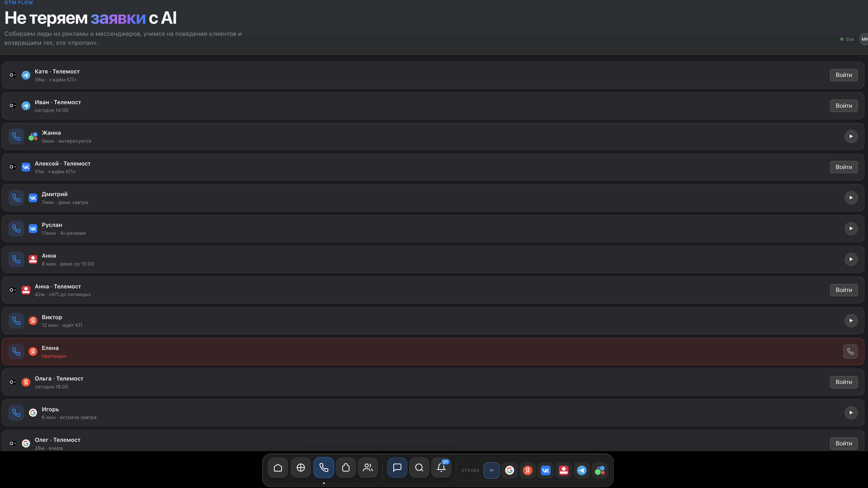Click the text 12 мин · ждёт КП

(62, 325)
